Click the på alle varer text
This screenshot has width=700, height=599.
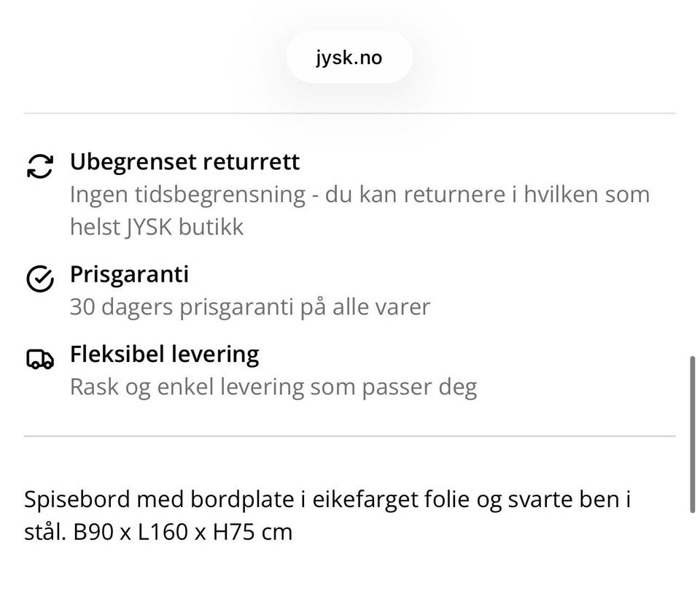(365, 306)
